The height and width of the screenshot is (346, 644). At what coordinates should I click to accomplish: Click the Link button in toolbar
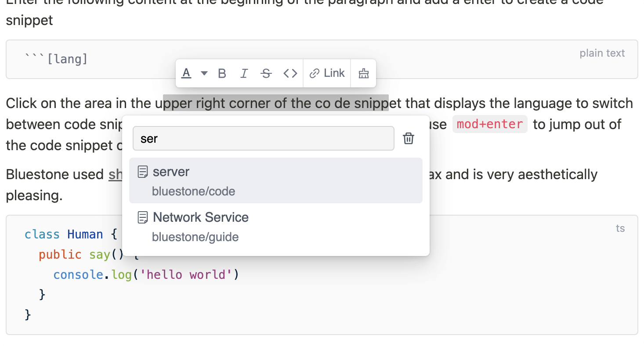327,73
